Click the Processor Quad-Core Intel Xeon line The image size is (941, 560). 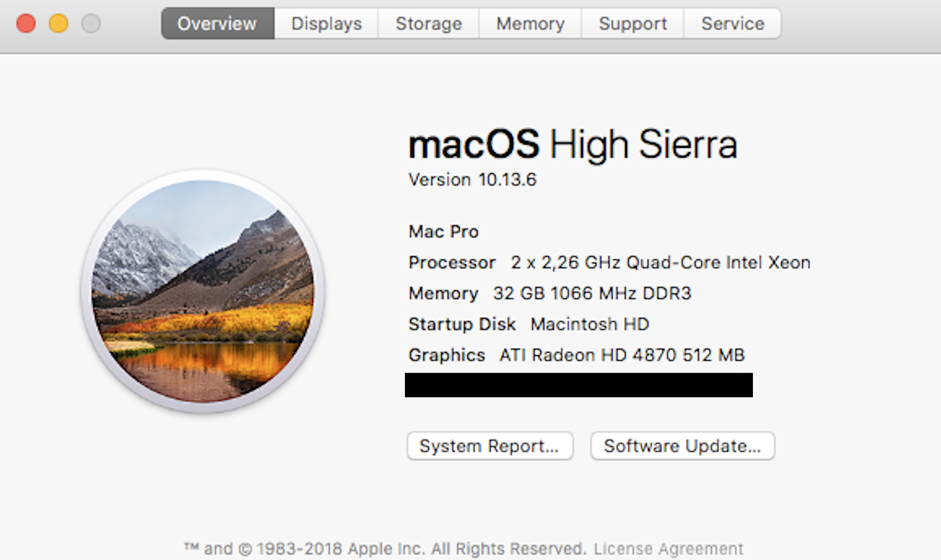(609, 263)
